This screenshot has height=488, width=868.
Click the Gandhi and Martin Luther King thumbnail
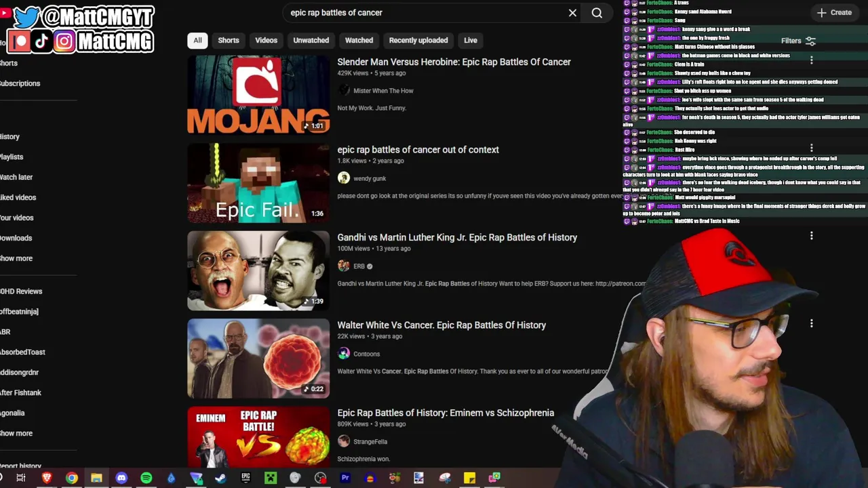pyautogui.click(x=258, y=270)
